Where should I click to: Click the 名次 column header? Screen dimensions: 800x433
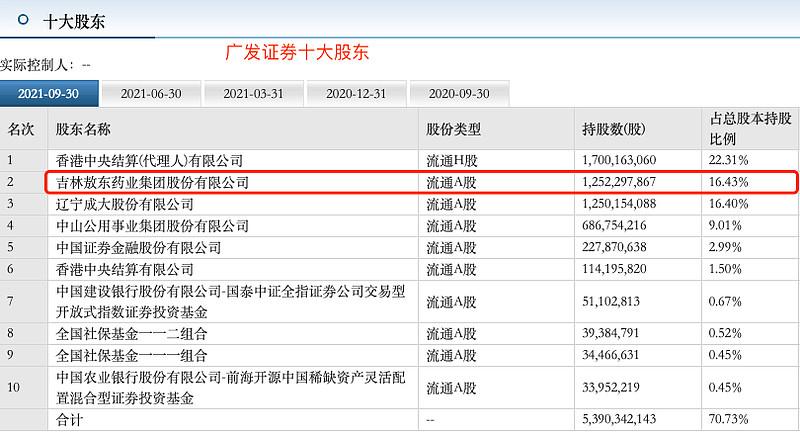click(21, 129)
